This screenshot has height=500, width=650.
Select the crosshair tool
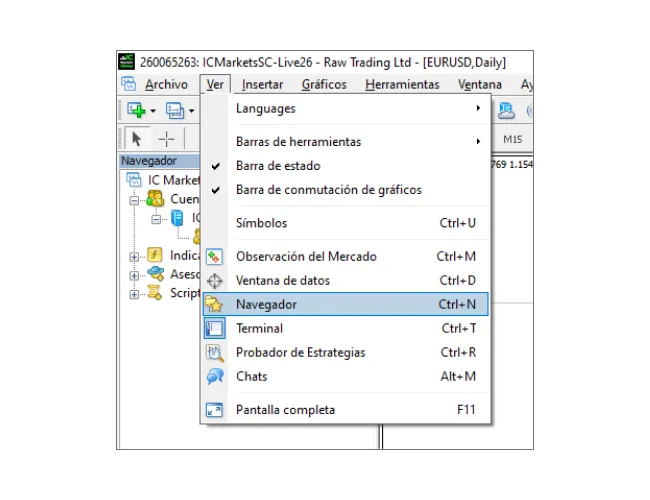[x=166, y=139]
